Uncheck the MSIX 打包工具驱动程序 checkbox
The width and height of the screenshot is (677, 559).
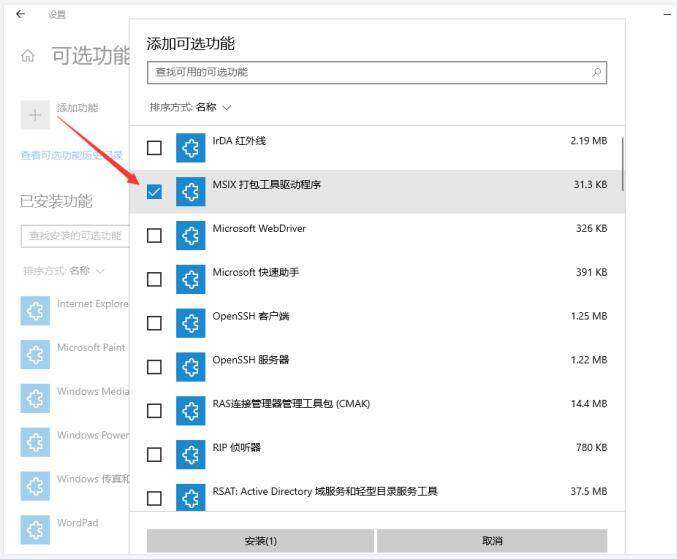pyautogui.click(x=154, y=192)
